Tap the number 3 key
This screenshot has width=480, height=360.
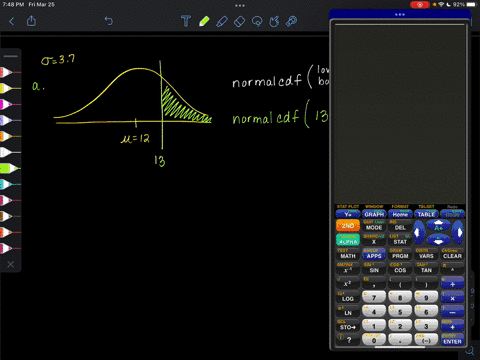click(x=426, y=326)
